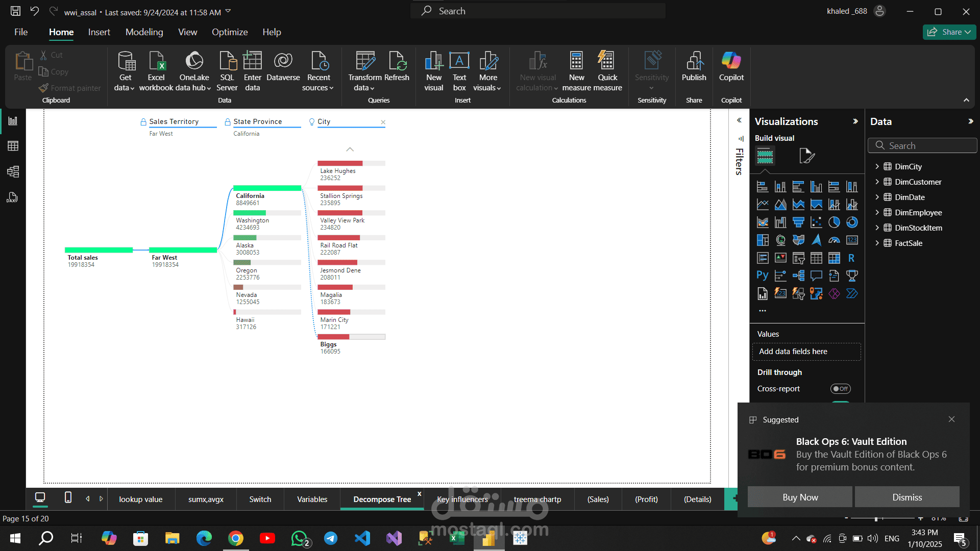Open the Insert ribbon tab

point(99,32)
